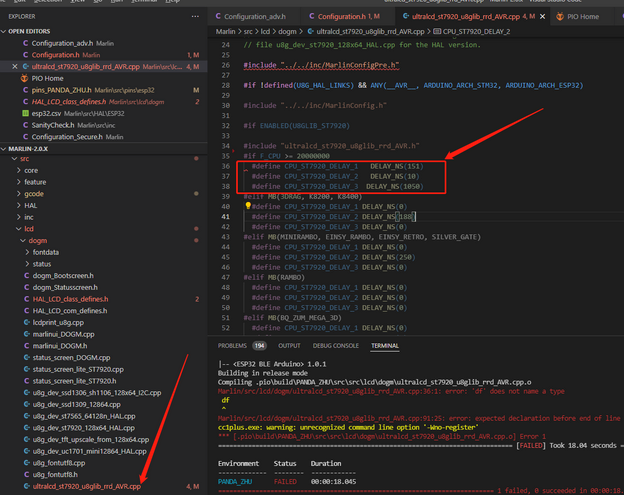
Task: Click the C icon of u8g_fontutf8.h
Action: 26,474
